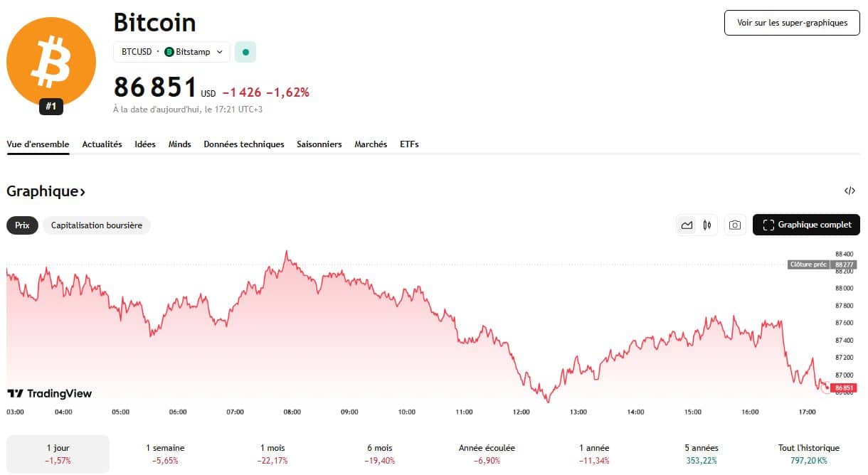Viewport: 868px width, 475px height.
Task: Open the Graphique complet view
Action: (805, 225)
